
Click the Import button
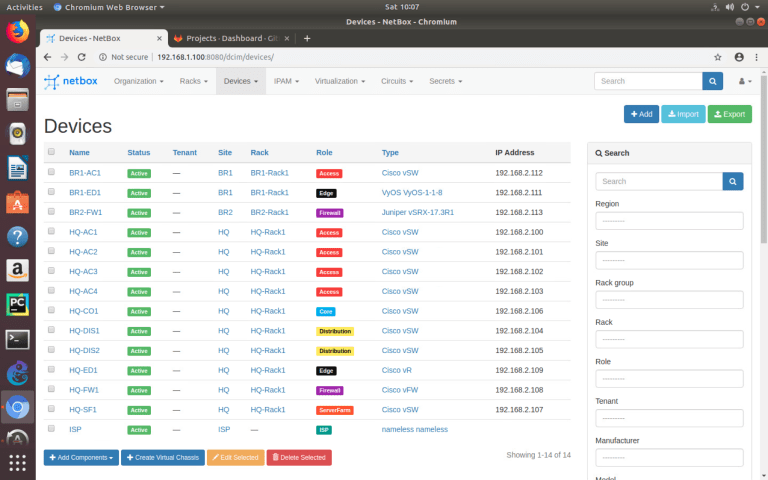tap(683, 114)
